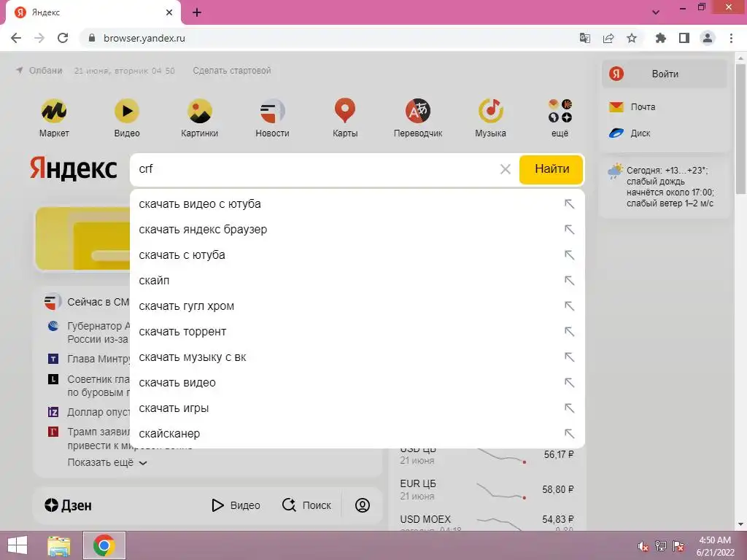Click Chrome icon in taskbar
Viewport: 747px width, 560px height.
[x=104, y=545]
